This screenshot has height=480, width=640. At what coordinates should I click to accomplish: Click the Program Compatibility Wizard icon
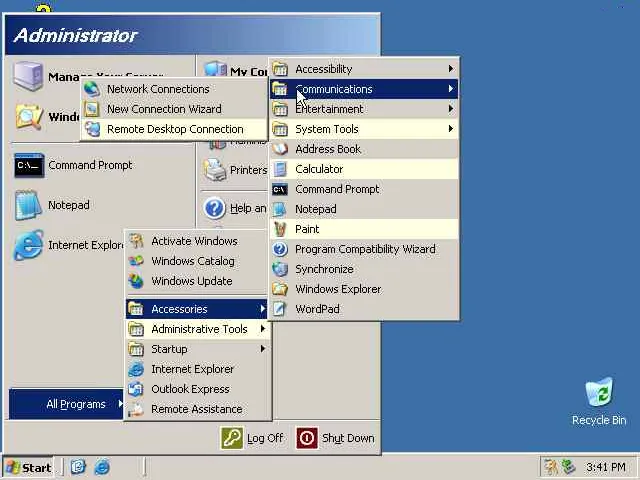coord(280,249)
